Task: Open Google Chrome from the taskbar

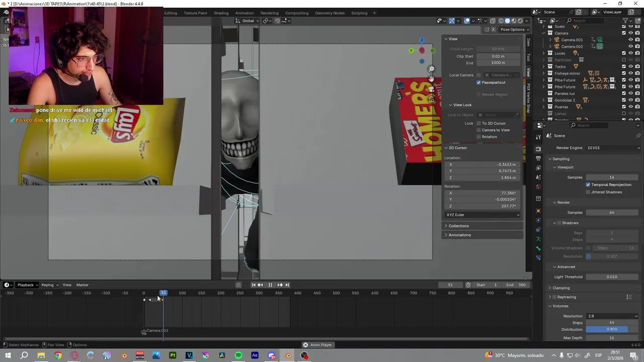Action: click(x=58, y=355)
